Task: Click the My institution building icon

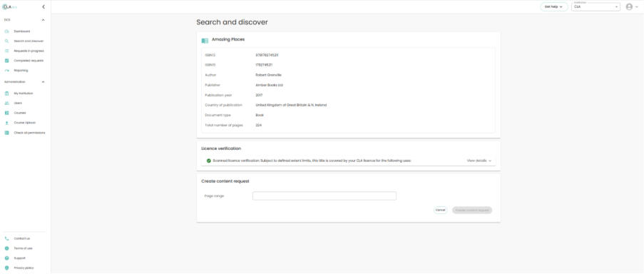Action: point(6,93)
